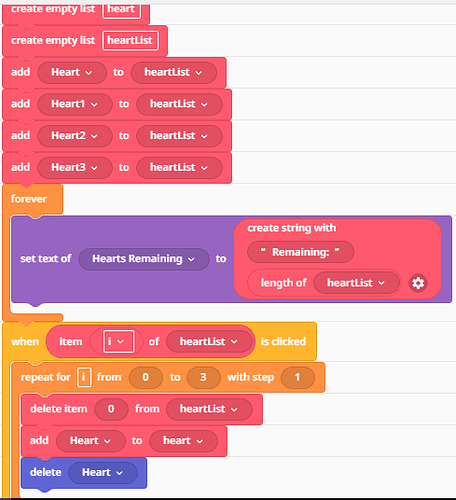Open heartList dropdown in the when clicked block
The image size is (456, 500).
(209, 342)
